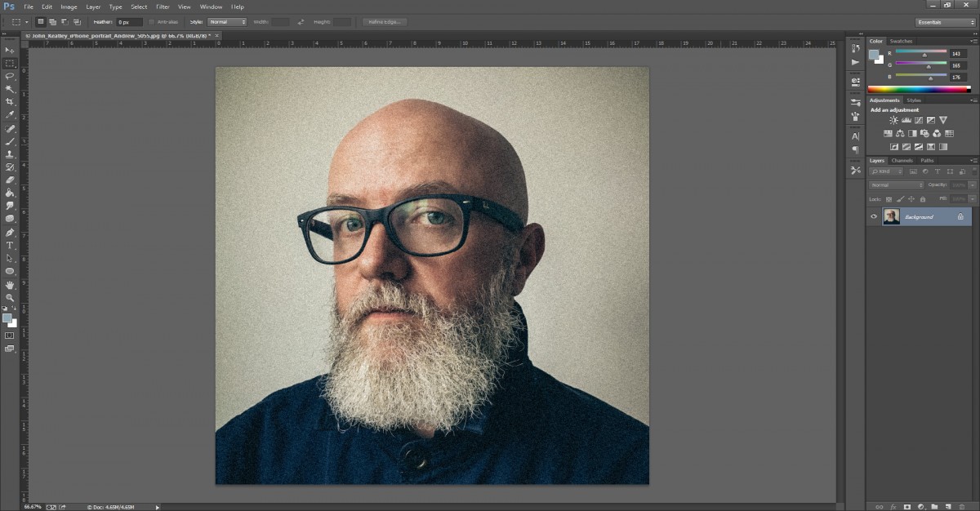The image size is (980, 511).
Task: Select the Crop tool
Action: coord(11,103)
